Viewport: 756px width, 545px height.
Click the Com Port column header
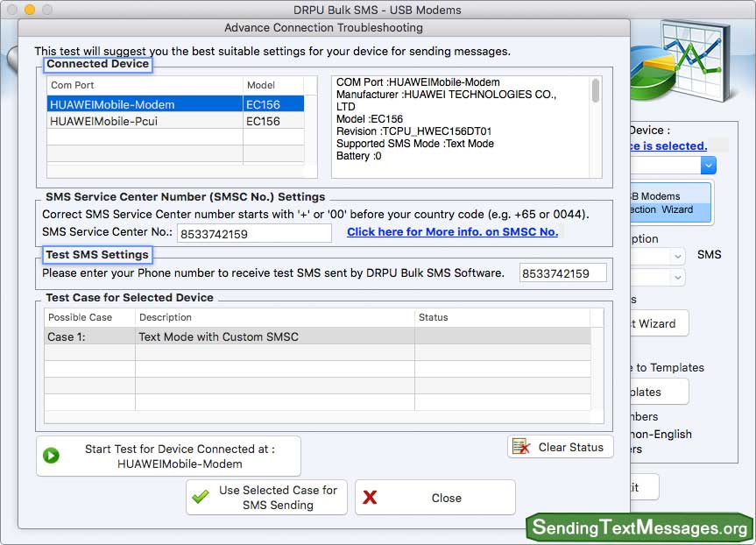[145, 85]
